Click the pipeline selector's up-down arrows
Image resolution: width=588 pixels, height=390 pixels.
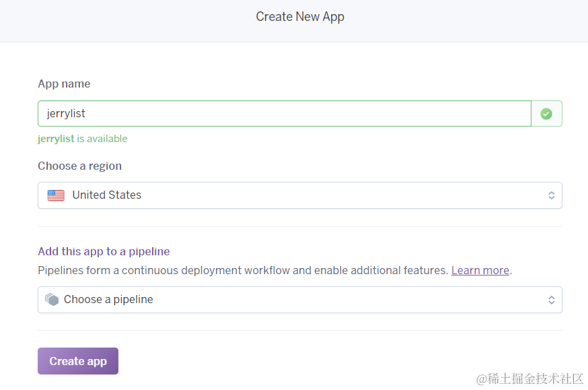coord(551,300)
